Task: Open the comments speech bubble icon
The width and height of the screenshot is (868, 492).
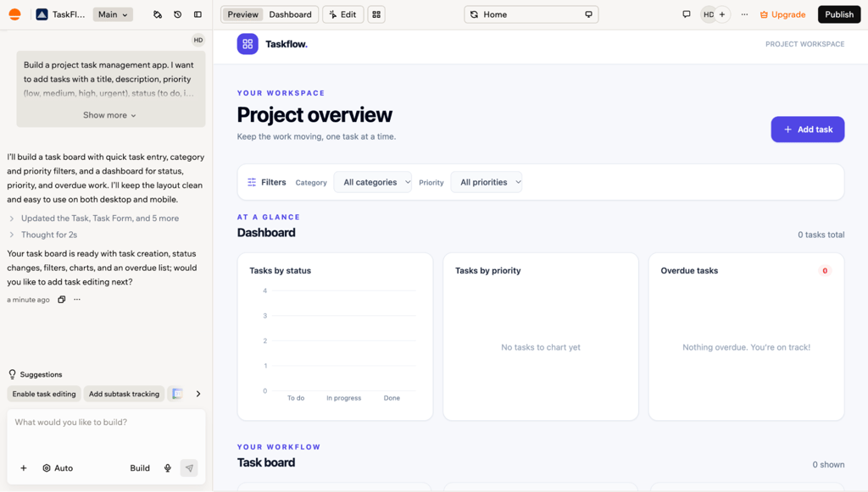Action: click(x=687, y=14)
